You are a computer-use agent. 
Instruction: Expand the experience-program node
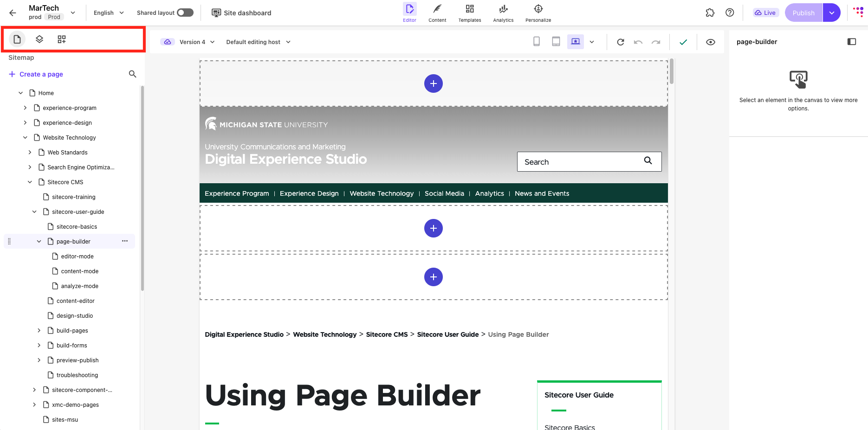[x=25, y=108]
